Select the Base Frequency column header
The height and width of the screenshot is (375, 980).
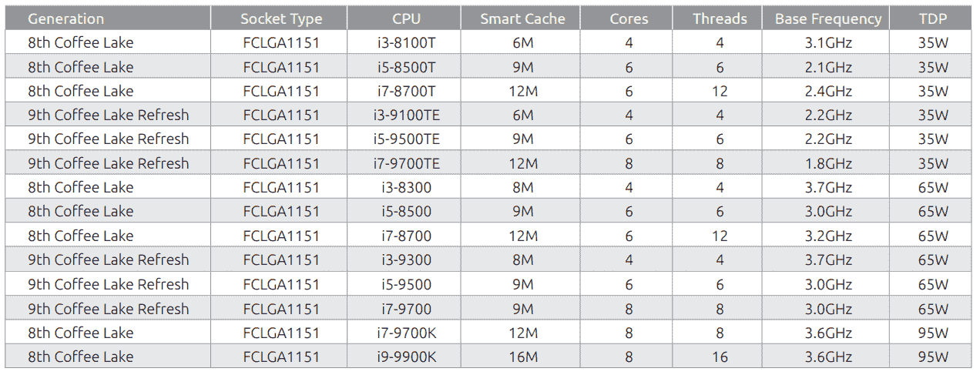828,18
